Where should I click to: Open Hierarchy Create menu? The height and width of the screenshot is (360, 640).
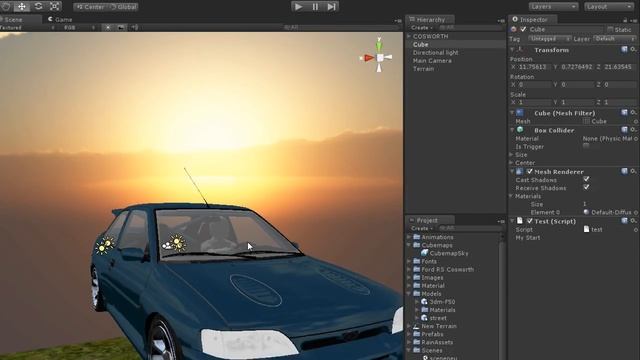(422, 28)
